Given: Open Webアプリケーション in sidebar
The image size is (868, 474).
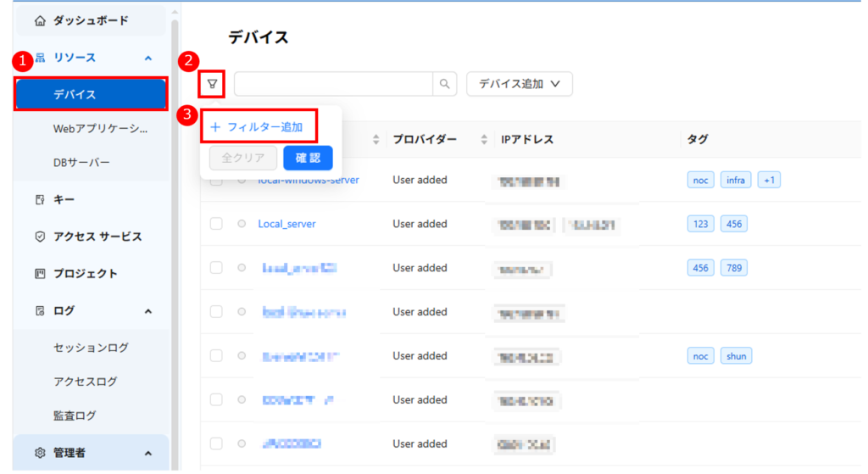Looking at the screenshot, I should 100,129.
